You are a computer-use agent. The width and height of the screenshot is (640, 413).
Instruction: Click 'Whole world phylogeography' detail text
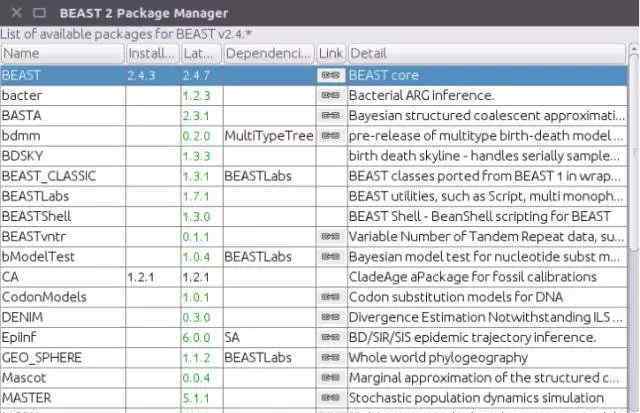(x=438, y=357)
